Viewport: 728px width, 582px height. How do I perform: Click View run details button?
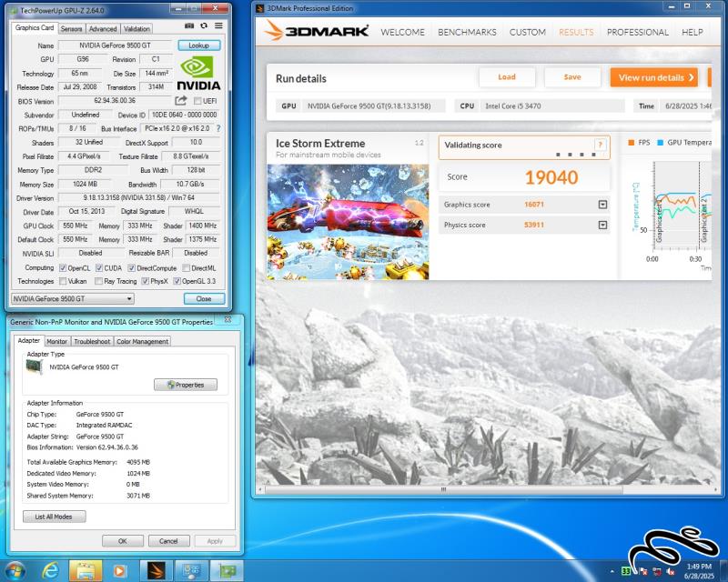tap(653, 77)
